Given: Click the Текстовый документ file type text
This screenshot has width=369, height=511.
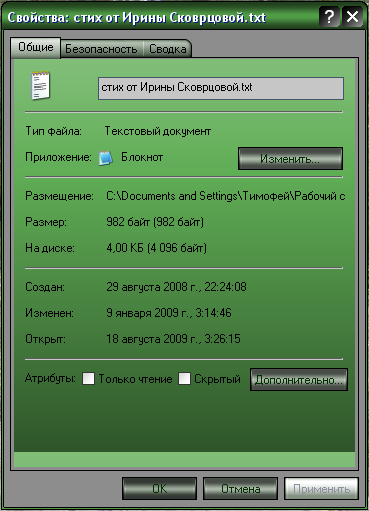Looking at the screenshot, I should click(x=158, y=131).
